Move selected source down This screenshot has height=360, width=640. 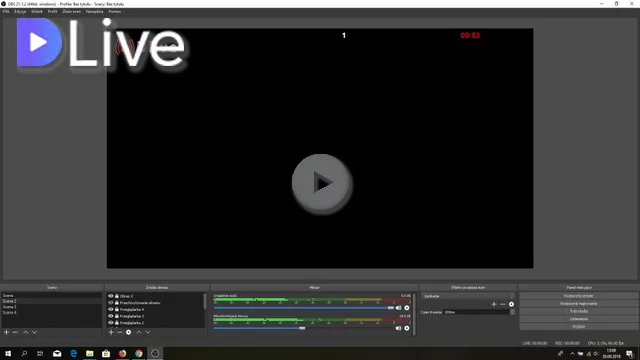click(148, 332)
